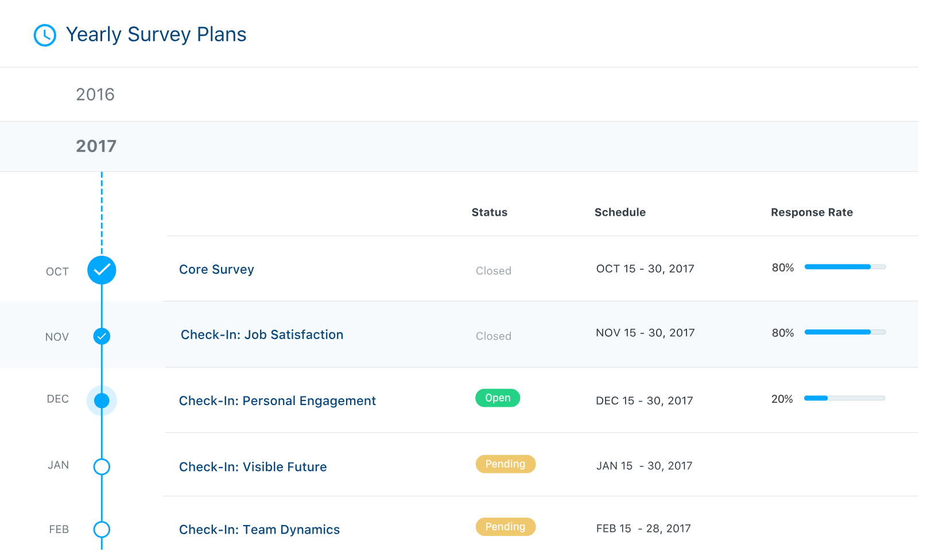Click the Pending badge for Team Dynamics
939x560 pixels.
point(505,527)
